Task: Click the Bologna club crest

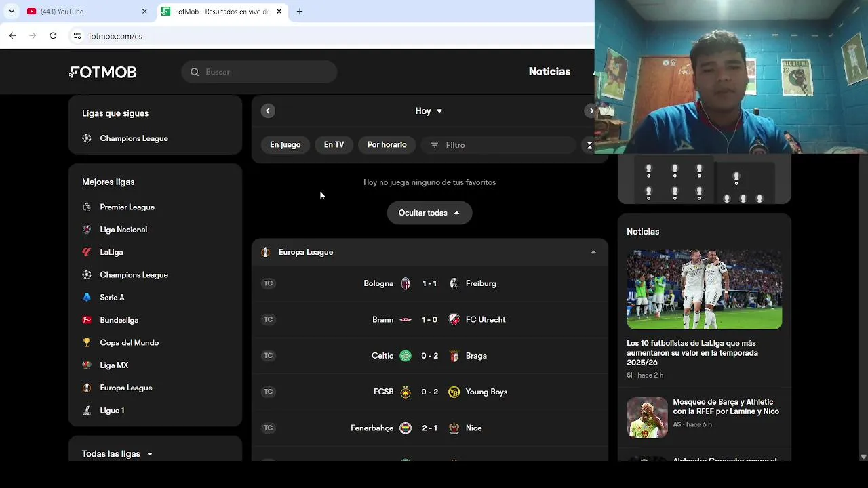Action: pos(406,284)
